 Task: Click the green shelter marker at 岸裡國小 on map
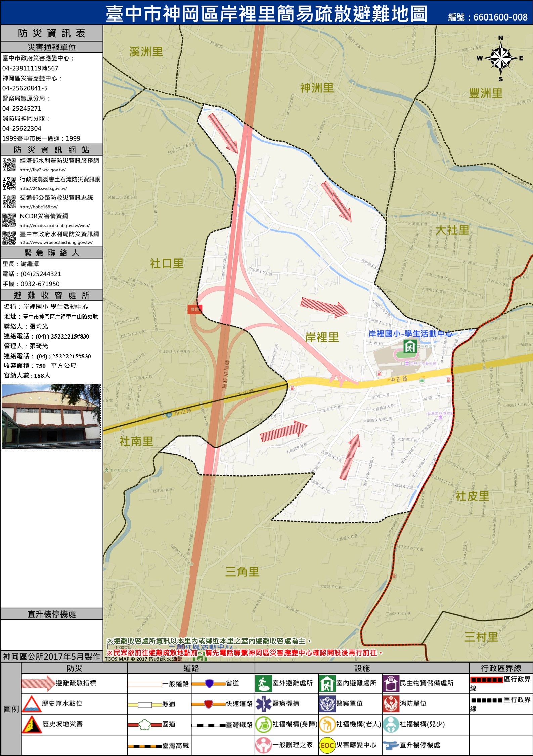click(x=410, y=346)
